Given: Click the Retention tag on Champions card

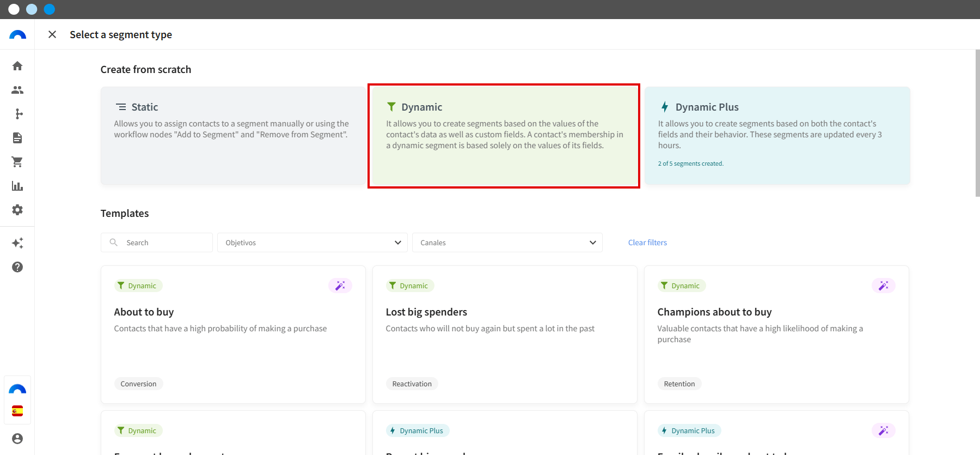Looking at the screenshot, I should pos(679,384).
